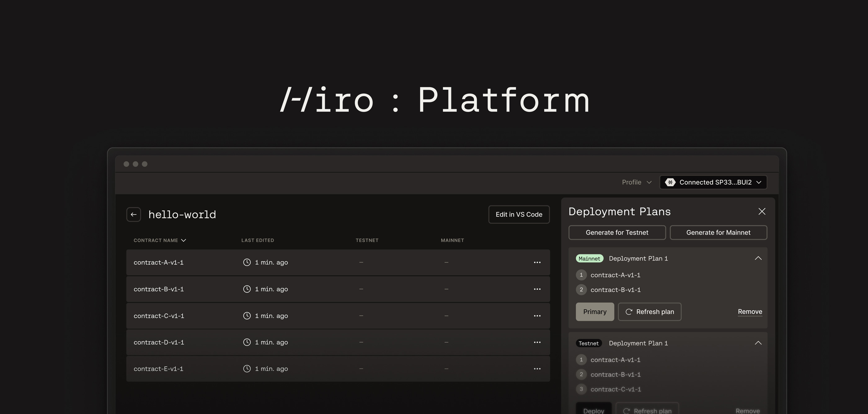Click the close icon on Deployment Plans panel

[x=762, y=211]
